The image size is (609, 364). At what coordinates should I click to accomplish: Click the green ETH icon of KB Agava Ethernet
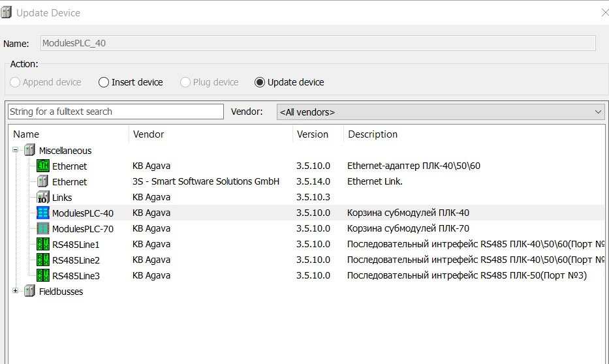coord(42,166)
